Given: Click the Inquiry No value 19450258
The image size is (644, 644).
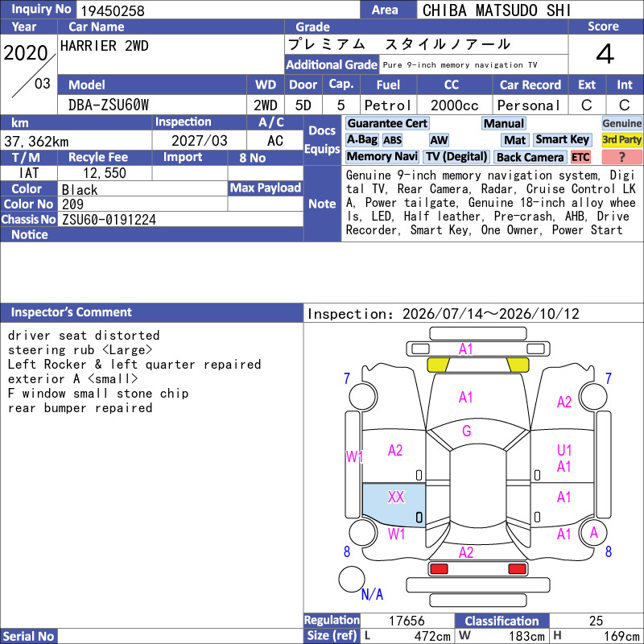Looking at the screenshot, I should (x=113, y=10).
